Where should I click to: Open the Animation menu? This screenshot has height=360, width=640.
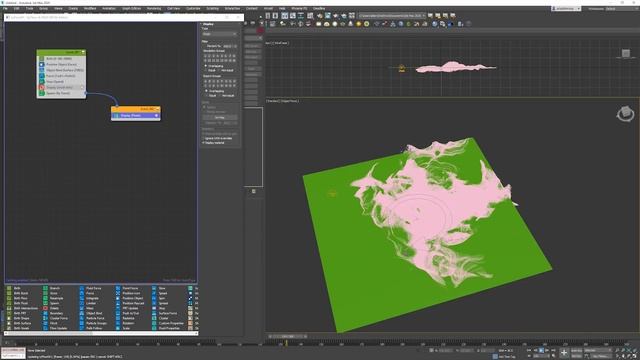[109, 9]
